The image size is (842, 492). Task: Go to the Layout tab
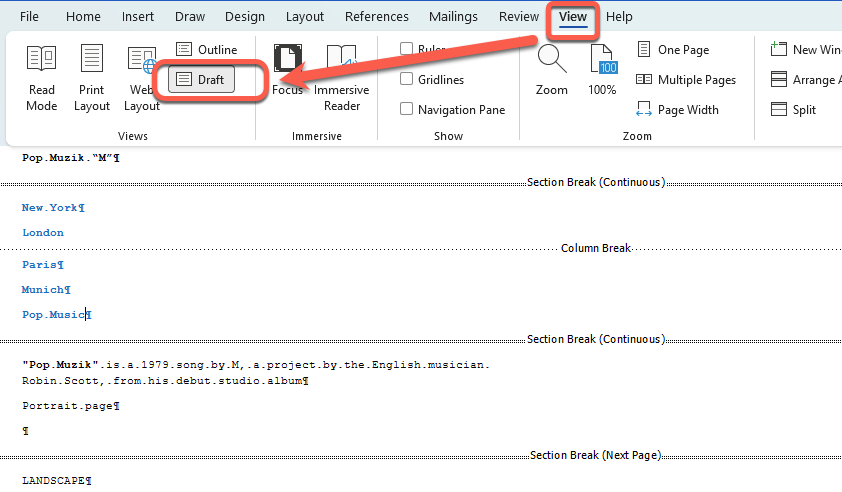(x=304, y=17)
